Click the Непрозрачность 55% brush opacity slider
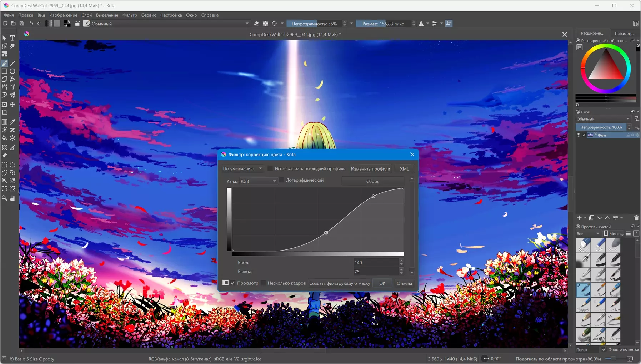The width and height of the screenshot is (641, 364). [x=314, y=24]
